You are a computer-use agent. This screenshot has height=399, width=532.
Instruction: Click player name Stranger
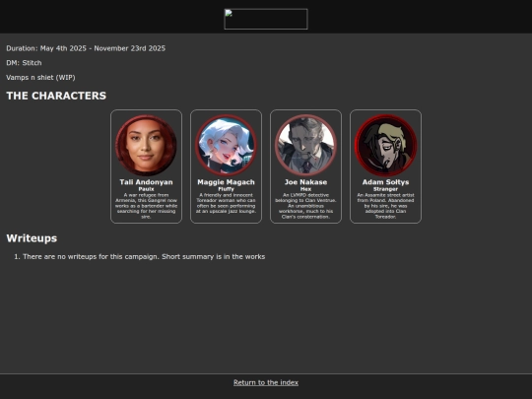[386, 189]
